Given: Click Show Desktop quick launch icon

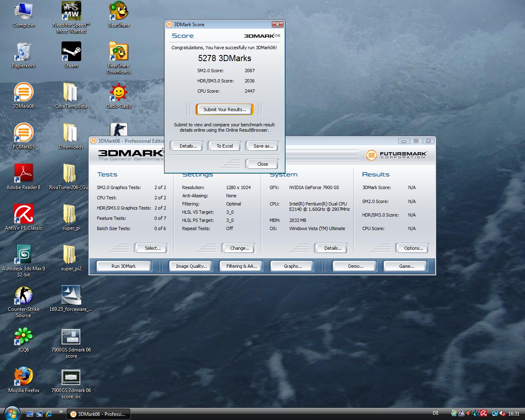Looking at the screenshot, I should click(x=30, y=414).
